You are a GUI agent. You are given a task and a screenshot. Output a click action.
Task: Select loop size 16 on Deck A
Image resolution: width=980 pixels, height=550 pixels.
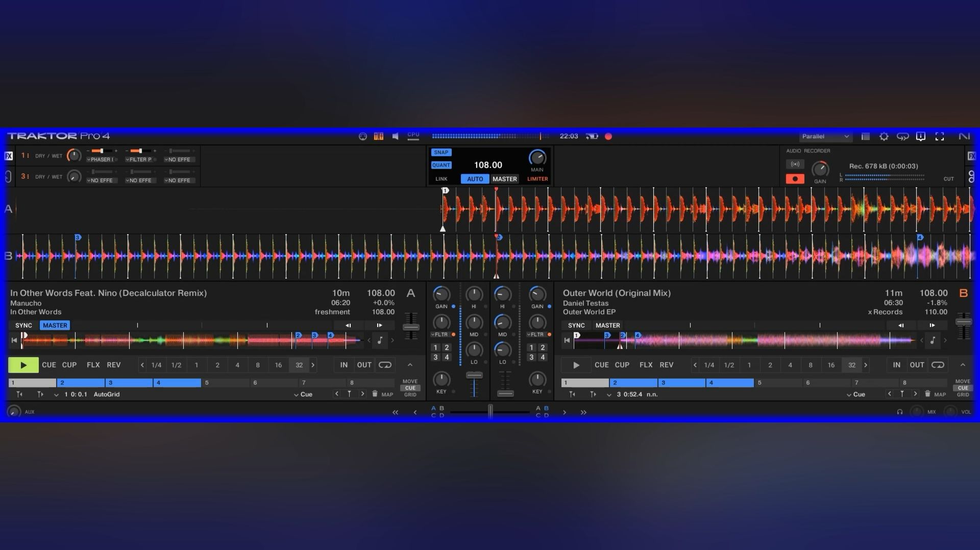point(278,365)
